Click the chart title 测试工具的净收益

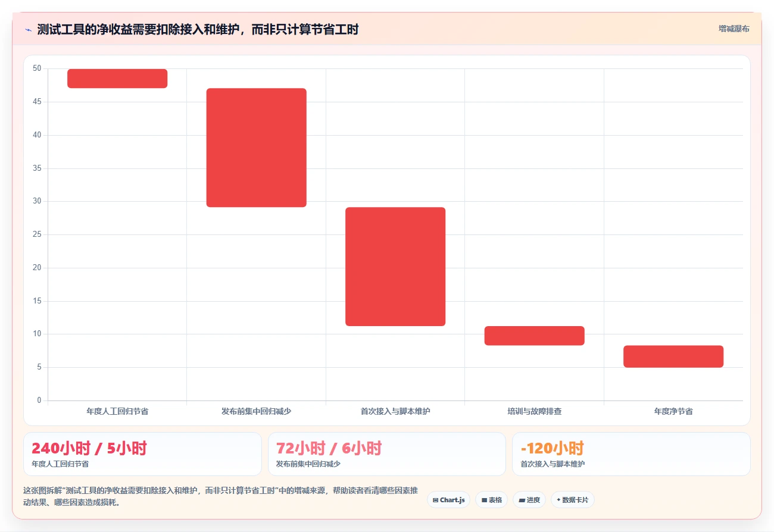tap(198, 30)
